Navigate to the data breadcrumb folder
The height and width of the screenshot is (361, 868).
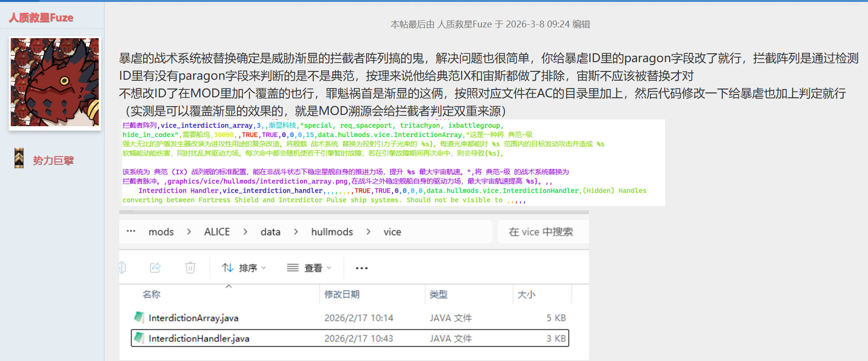(270, 232)
